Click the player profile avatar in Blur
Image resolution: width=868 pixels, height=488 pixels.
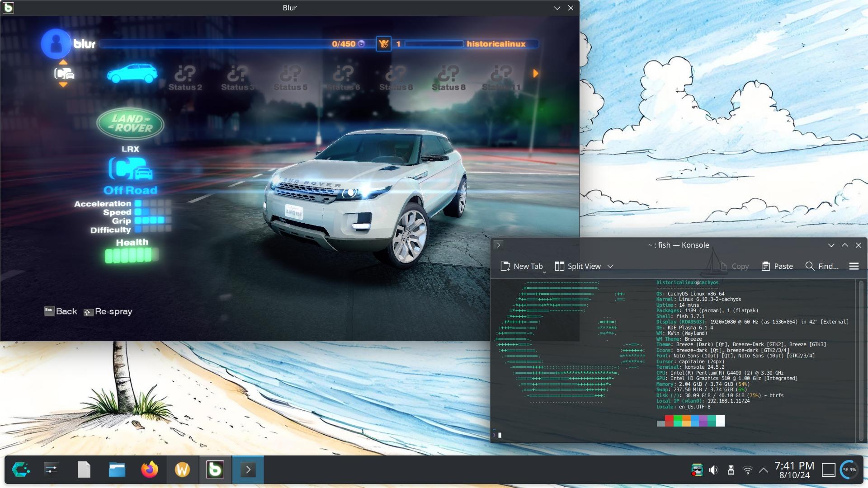point(56,44)
